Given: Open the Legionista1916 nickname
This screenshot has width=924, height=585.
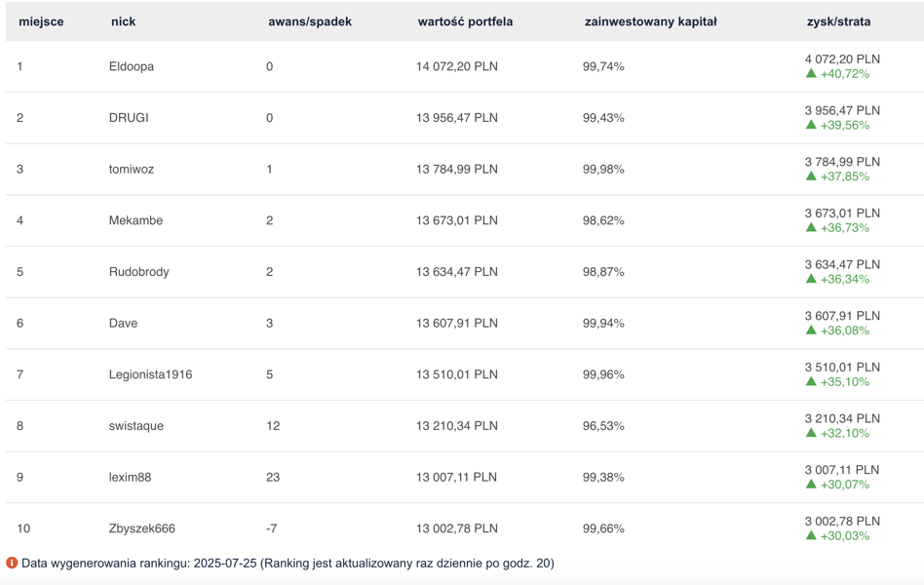Looking at the screenshot, I should click(x=150, y=374).
